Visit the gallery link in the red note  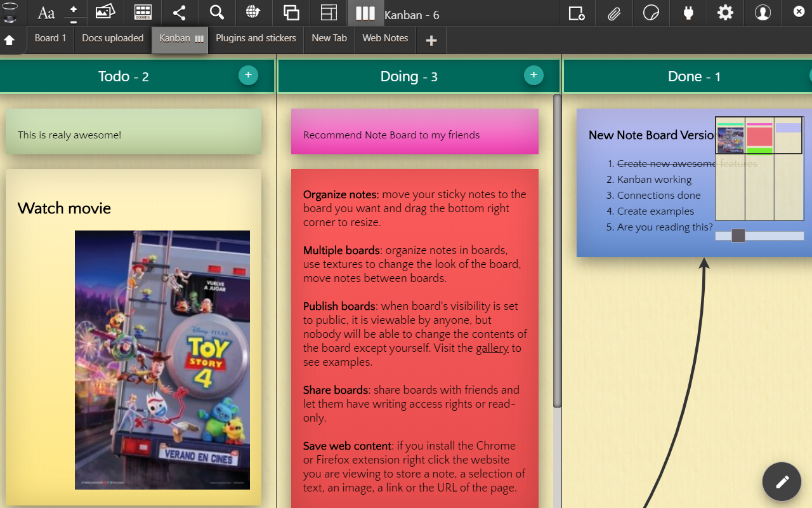(494, 348)
